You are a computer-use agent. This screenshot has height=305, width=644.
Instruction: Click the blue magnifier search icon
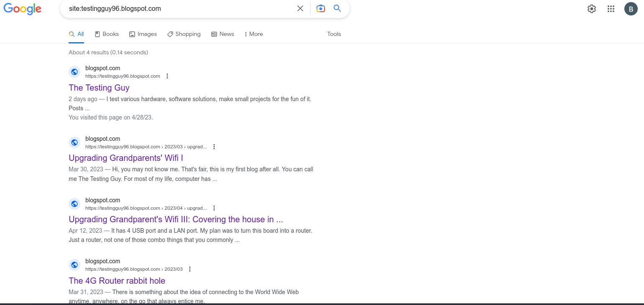tap(337, 8)
